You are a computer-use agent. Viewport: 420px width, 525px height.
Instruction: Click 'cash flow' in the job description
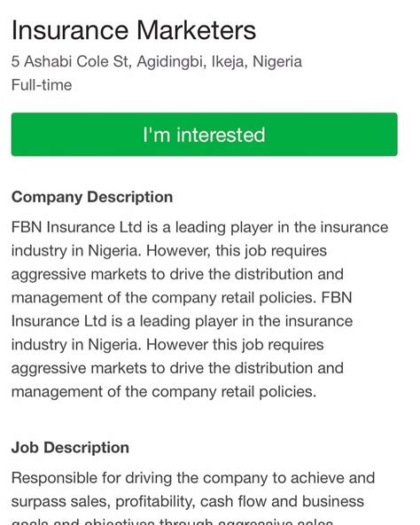click(233, 502)
